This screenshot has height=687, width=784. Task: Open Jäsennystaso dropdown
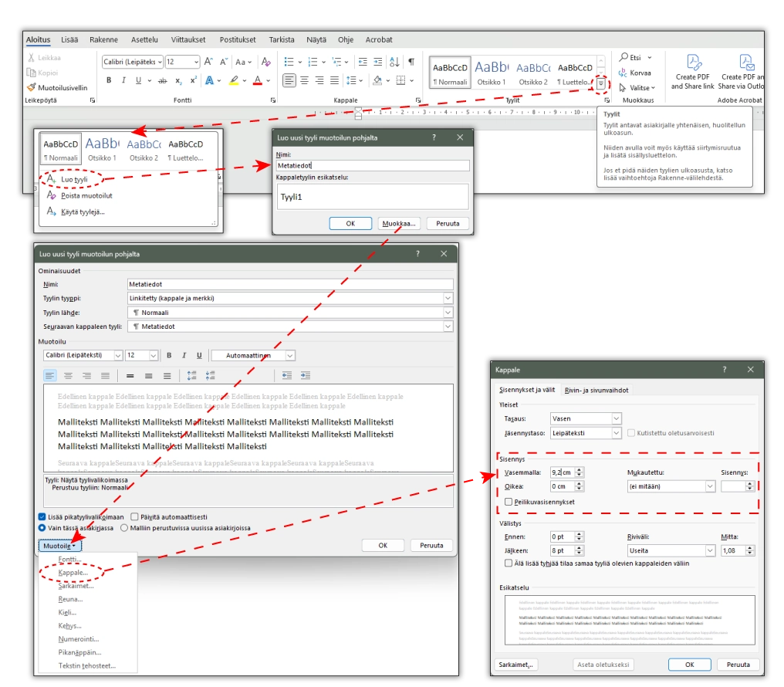coord(617,433)
